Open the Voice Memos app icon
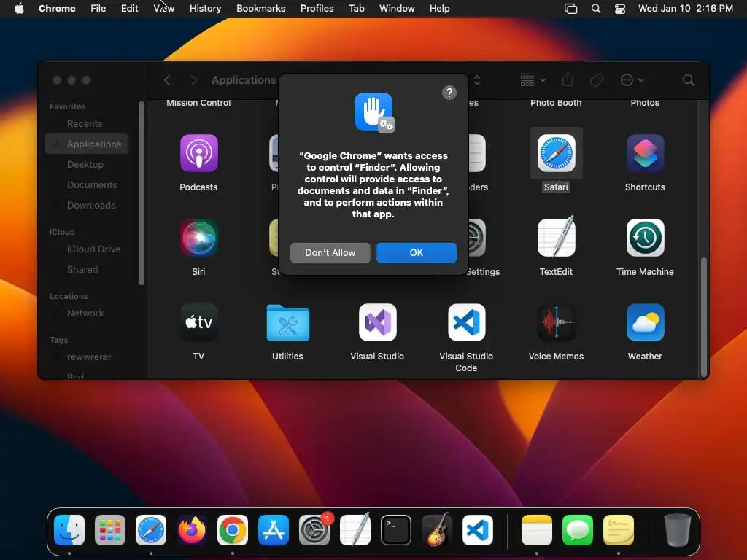Viewport: 747px width, 560px height. click(556, 322)
